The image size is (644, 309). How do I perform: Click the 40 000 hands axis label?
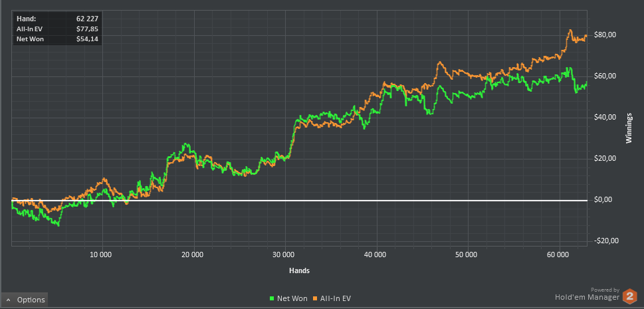376,255
